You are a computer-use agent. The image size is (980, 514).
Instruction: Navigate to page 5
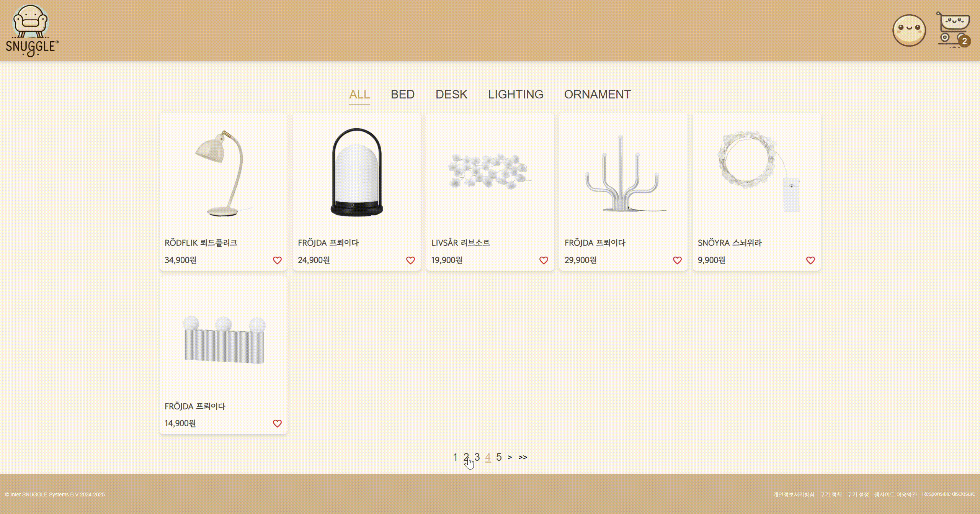[499, 457]
